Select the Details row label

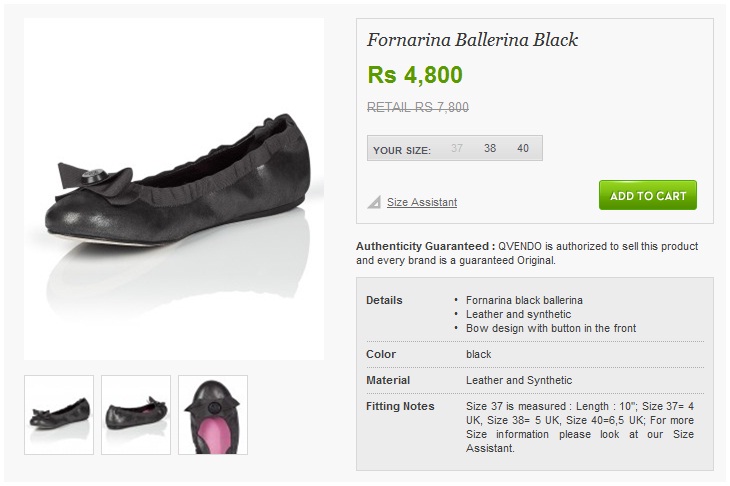click(385, 300)
